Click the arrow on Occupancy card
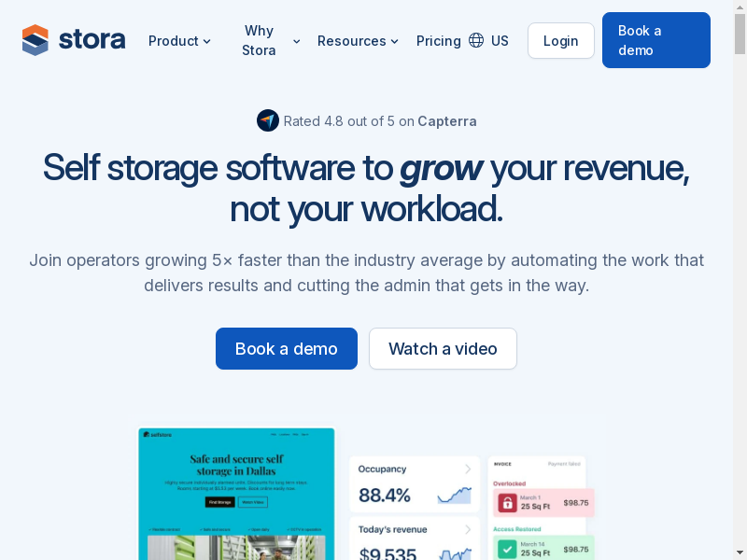 point(468,469)
